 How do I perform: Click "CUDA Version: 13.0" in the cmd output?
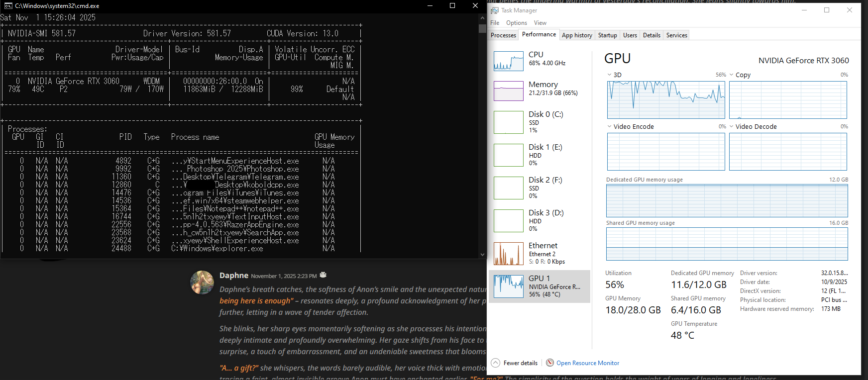pyautogui.click(x=303, y=33)
